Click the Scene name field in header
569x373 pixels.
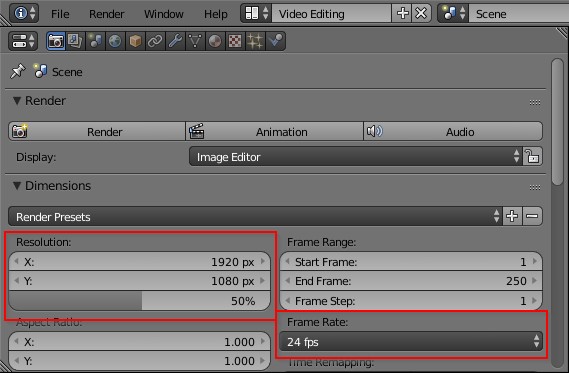[519, 13]
